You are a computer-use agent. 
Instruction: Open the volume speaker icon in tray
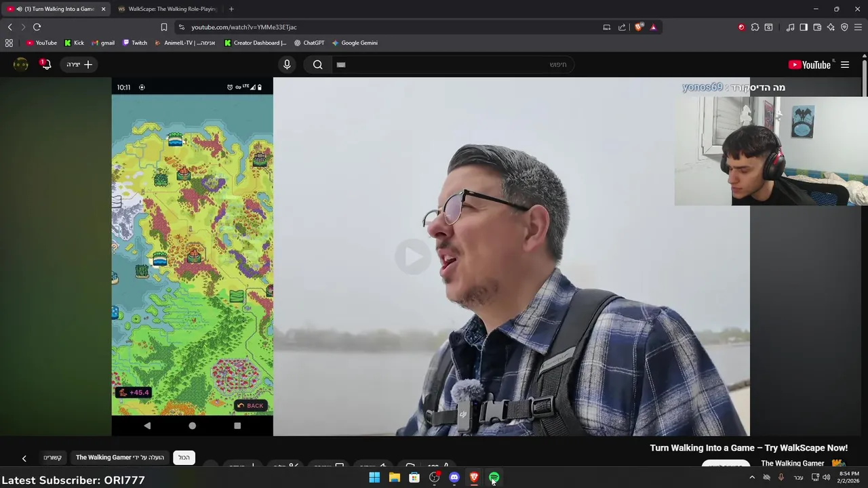(827, 478)
